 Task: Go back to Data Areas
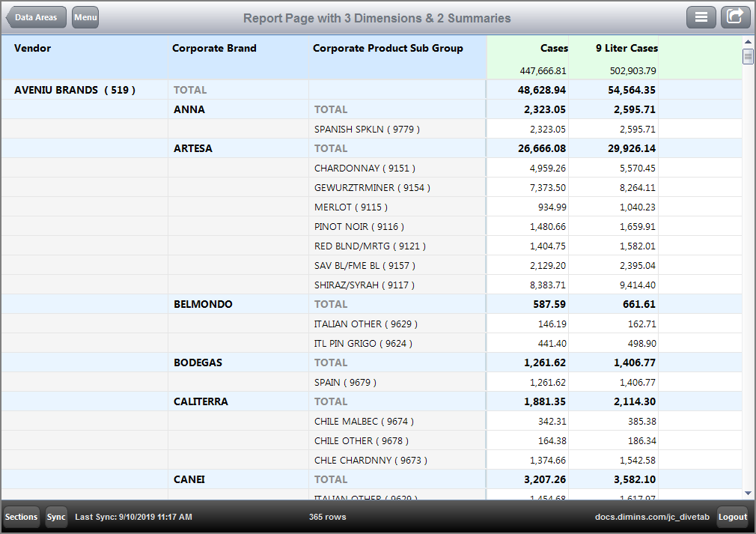(x=36, y=17)
